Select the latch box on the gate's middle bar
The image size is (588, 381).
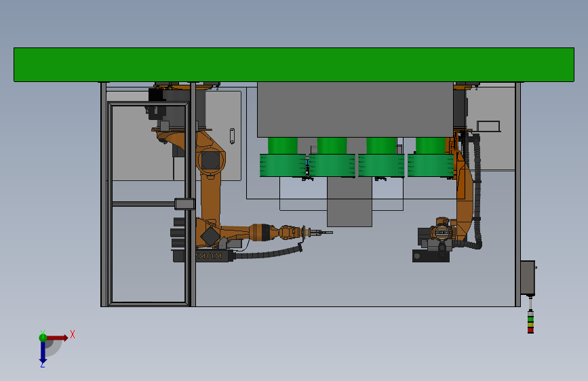(184, 204)
